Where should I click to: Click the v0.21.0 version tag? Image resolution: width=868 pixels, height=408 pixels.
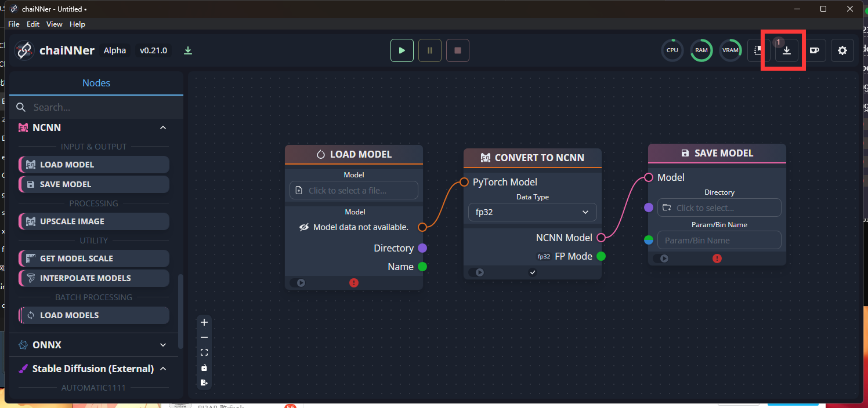click(153, 50)
